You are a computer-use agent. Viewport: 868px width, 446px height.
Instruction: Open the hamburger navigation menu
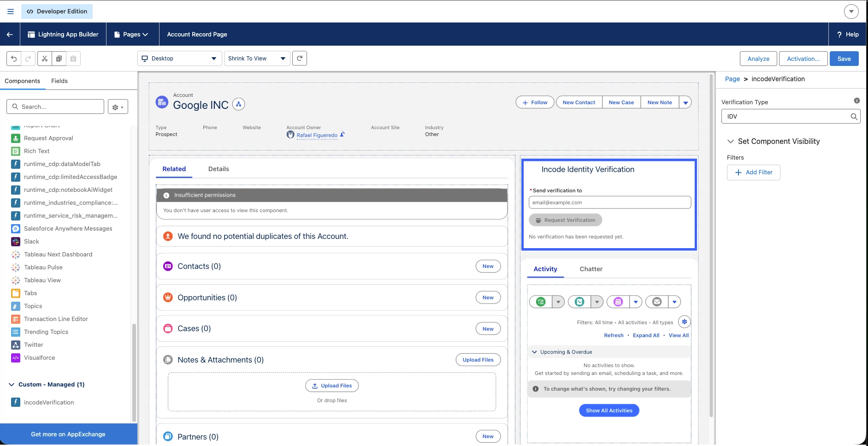[x=11, y=12]
